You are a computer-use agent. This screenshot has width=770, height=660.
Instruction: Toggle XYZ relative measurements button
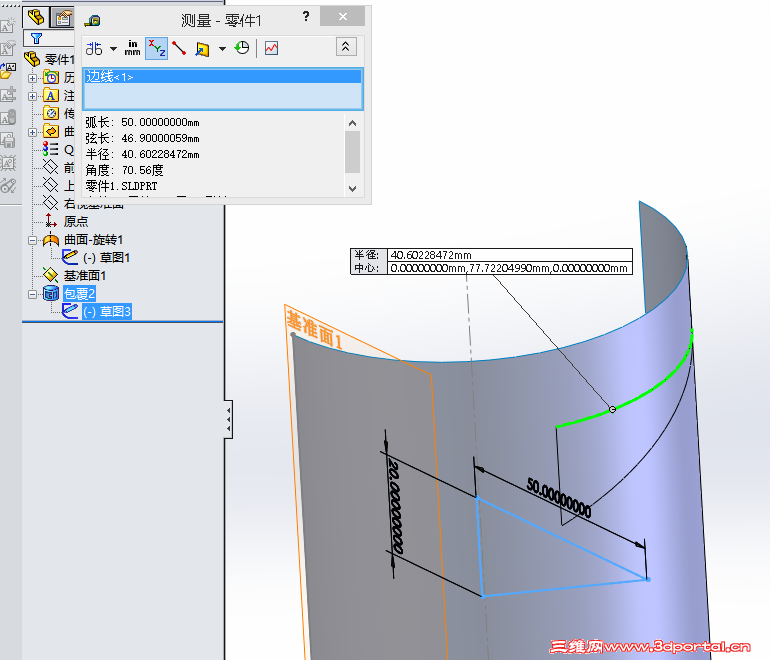157,48
